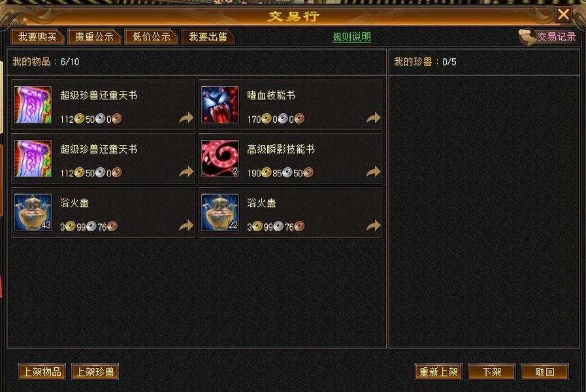This screenshot has width=586, height=392.
Task: Select the second 超级珍兽还童天书 scroll icon
Action: (x=33, y=159)
